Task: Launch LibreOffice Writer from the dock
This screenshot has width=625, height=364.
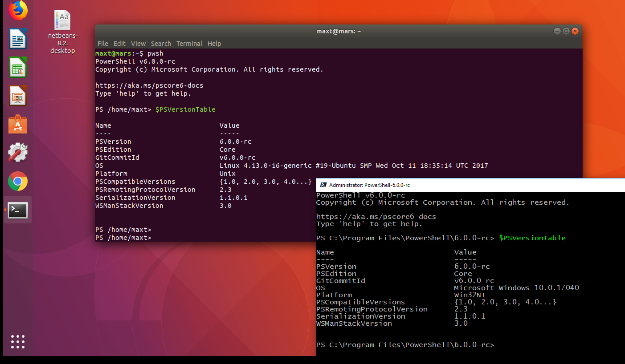Action: click(x=18, y=39)
